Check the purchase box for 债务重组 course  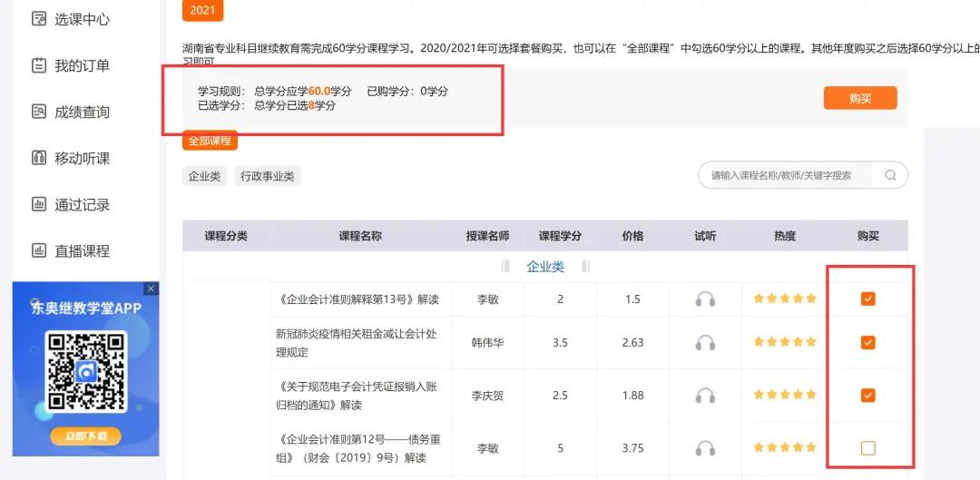point(868,447)
